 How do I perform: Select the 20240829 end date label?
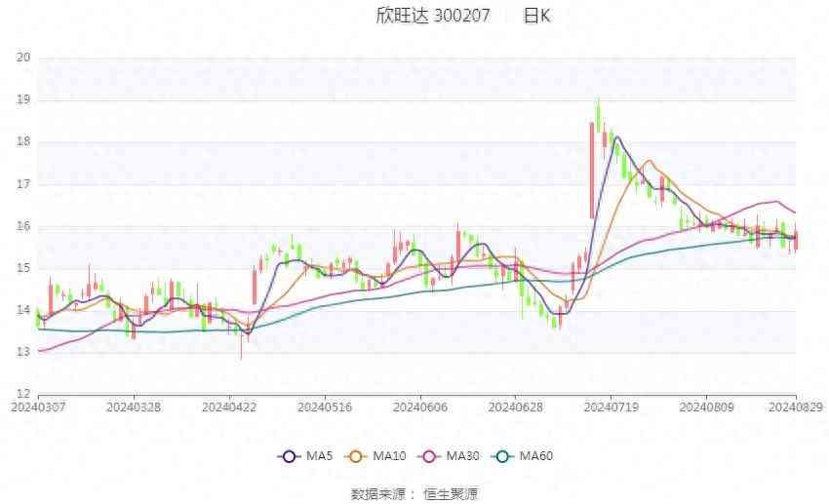click(x=795, y=406)
